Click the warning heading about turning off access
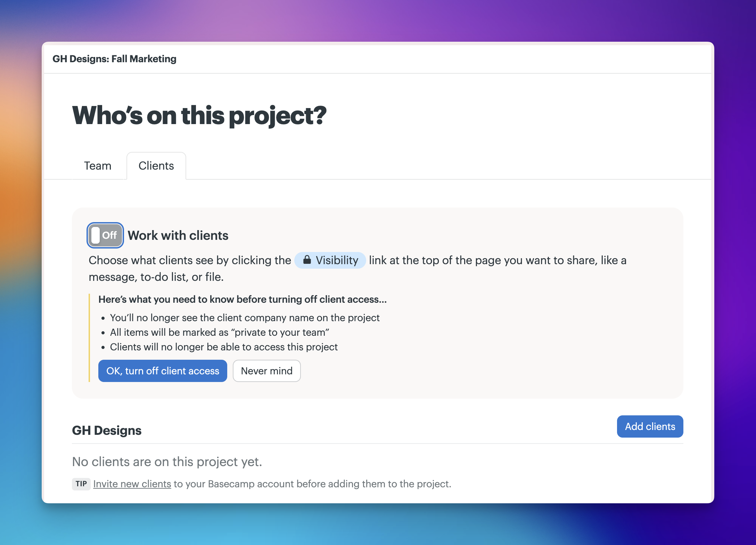 click(x=243, y=299)
